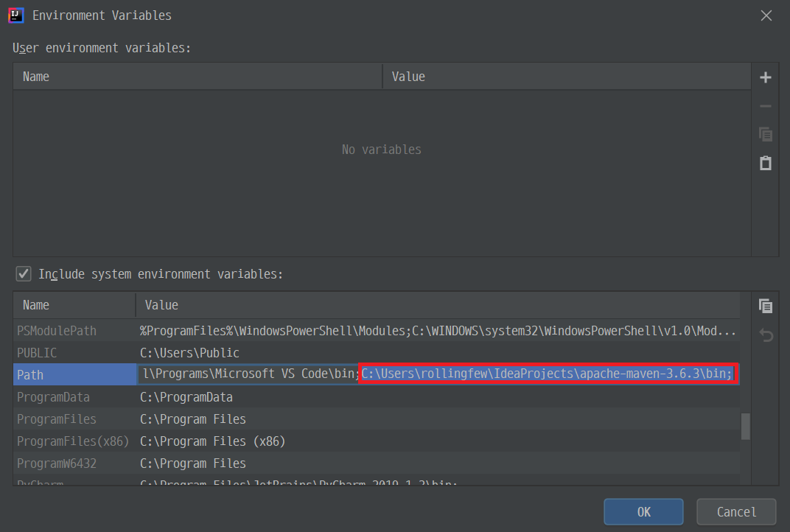Sort user variables by Value column
This screenshot has height=532, width=790.
click(567, 77)
